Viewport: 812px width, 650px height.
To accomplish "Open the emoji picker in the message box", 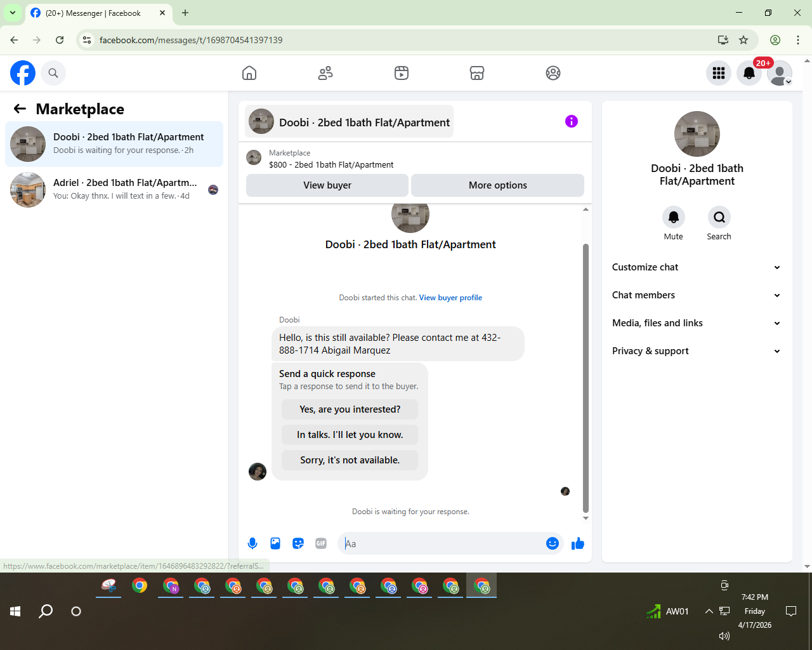I will click(x=553, y=543).
